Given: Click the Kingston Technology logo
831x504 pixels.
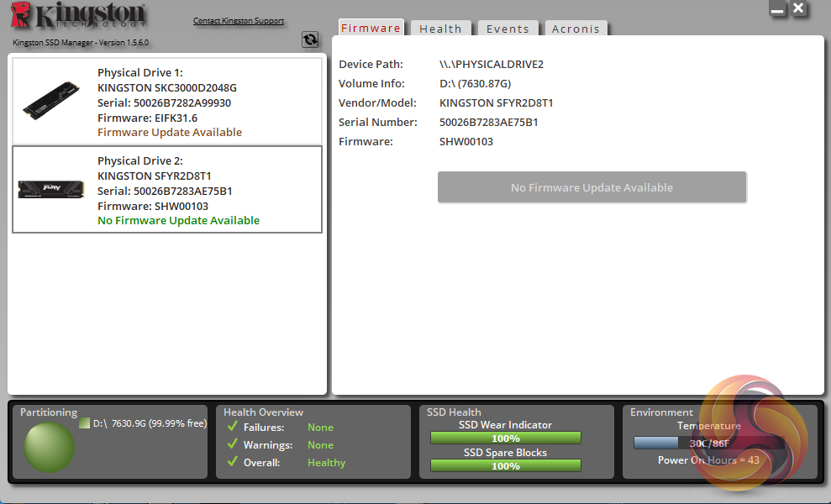Looking at the screenshot, I should 78,15.
